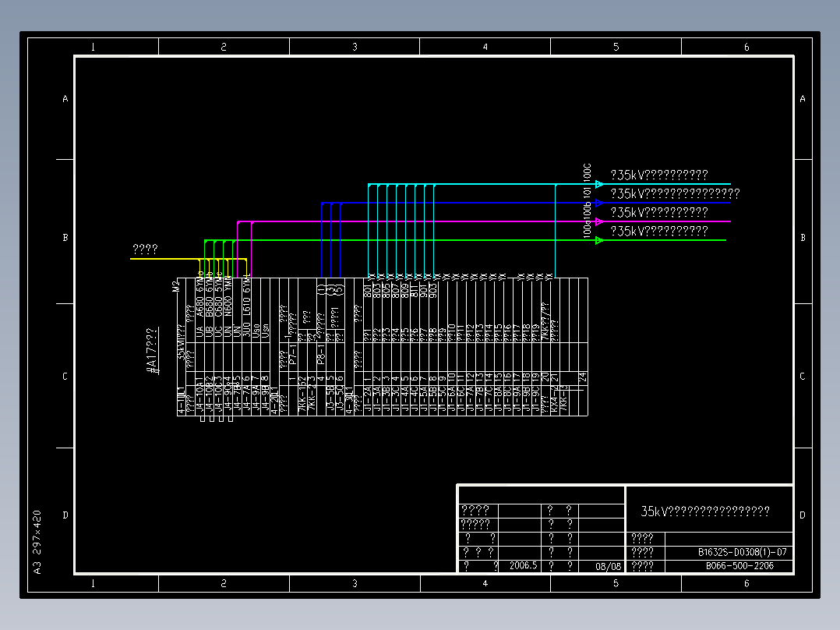Screen dimensions: 840x630
Task: Click the J4-10B terminal cell
Action: [210, 399]
